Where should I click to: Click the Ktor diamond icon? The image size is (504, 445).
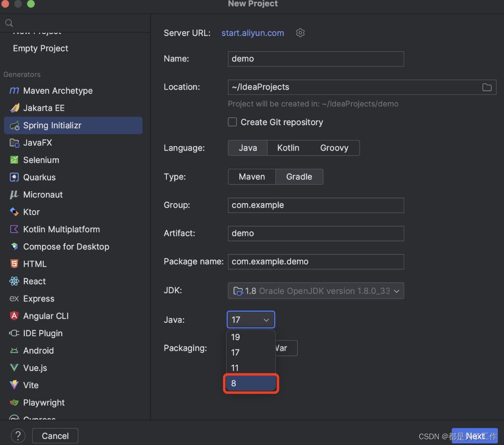[x=14, y=212]
